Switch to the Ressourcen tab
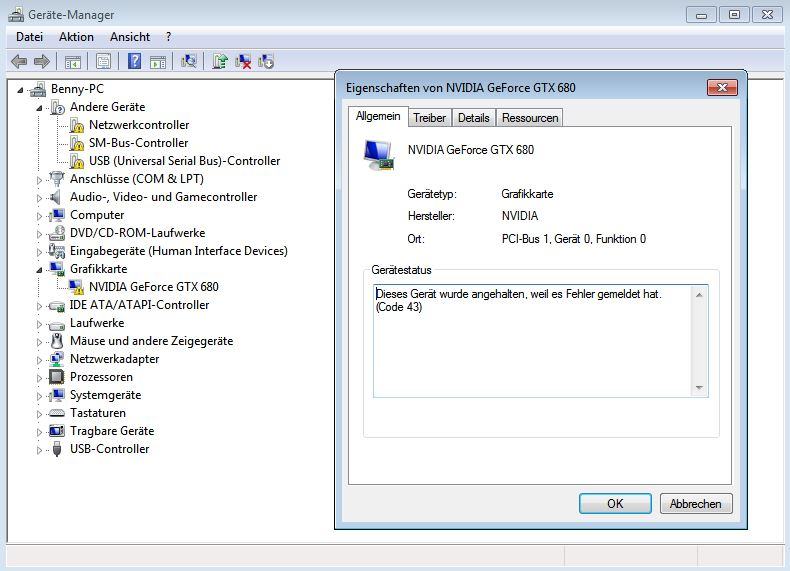Image resolution: width=790 pixels, height=571 pixels. tap(530, 117)
